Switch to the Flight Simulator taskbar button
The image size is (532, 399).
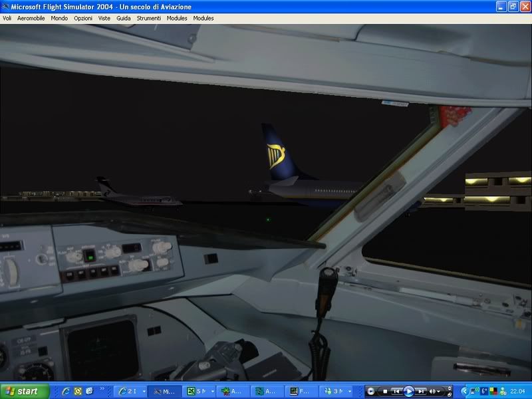tap(164, 391)
